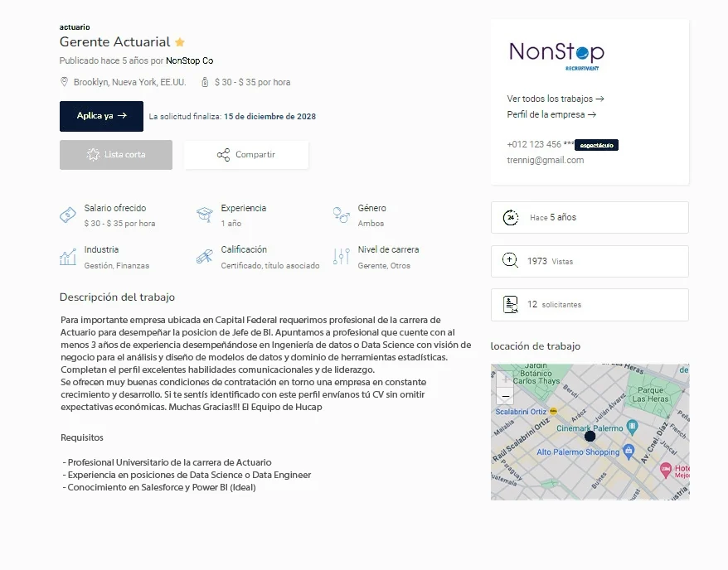Click the magnifier Vistas icon
Viewport: 728px width, 570px height.
(x=512, y=261)
